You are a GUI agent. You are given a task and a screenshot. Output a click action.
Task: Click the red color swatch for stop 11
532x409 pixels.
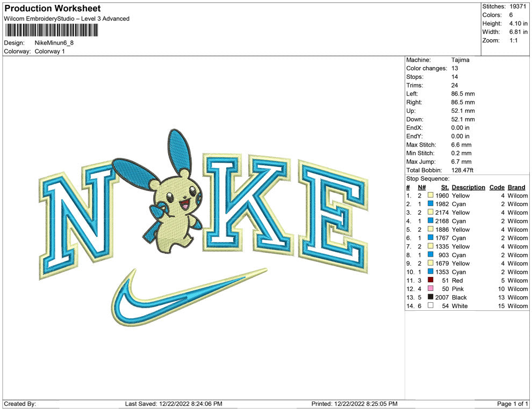[430, 280]
